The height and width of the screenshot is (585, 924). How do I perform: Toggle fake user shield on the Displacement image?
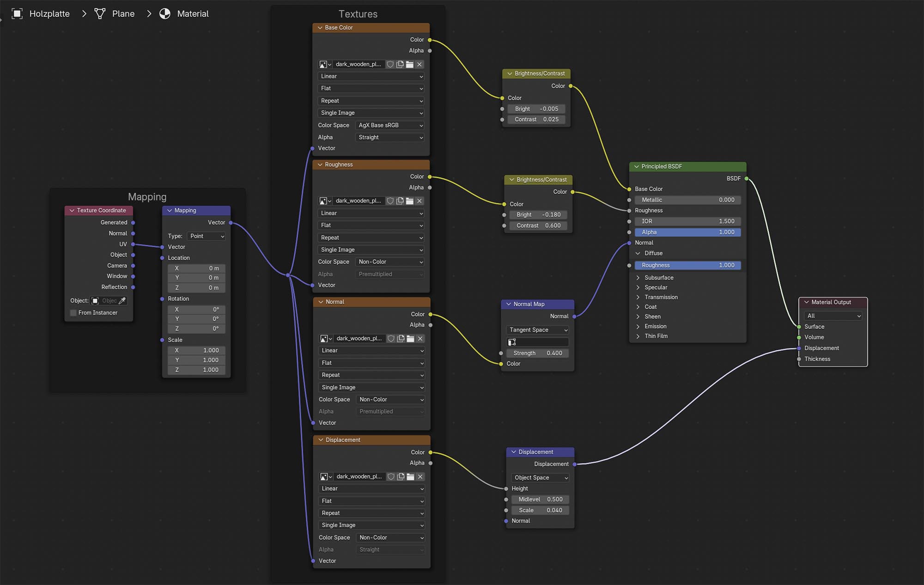pyautogui.click(x=391, y=476)
